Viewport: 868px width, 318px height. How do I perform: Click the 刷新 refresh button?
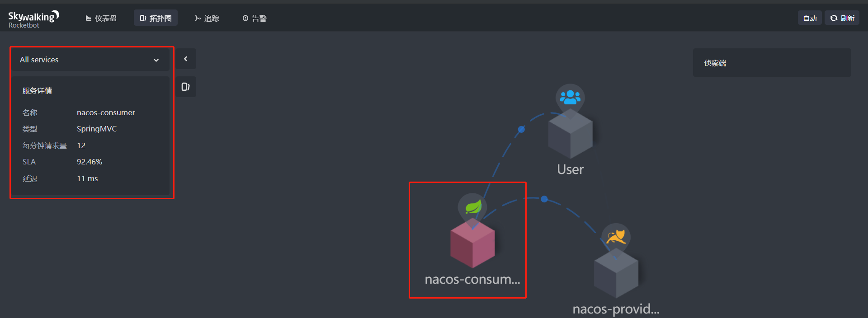coord(842,18)
